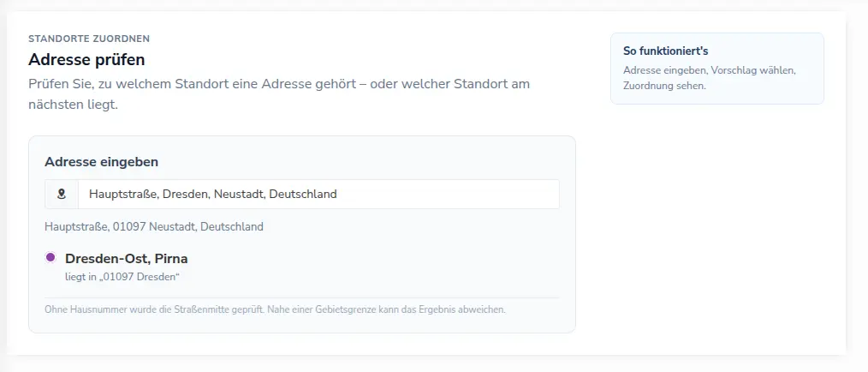This screenshot has height=372, width=868.
Task: Click the map pin icon beside the address field
Action: pyautogui.click(x=62, y=194)
